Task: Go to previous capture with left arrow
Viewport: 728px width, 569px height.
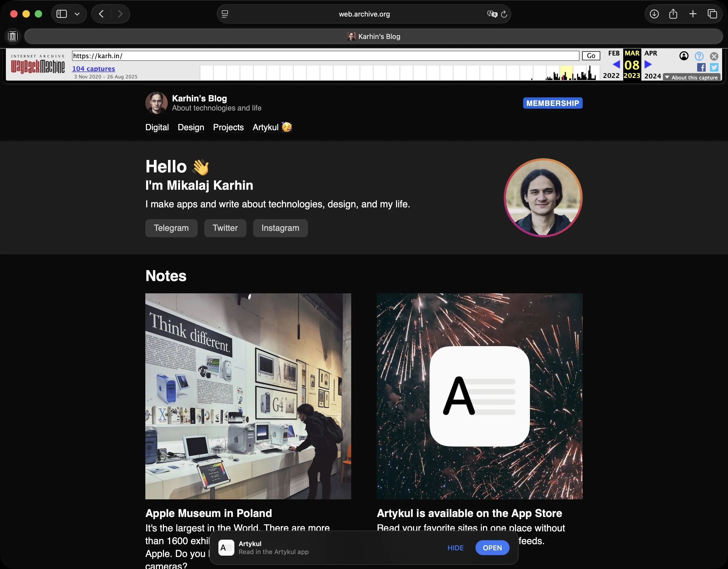Action: coord(616,64)
